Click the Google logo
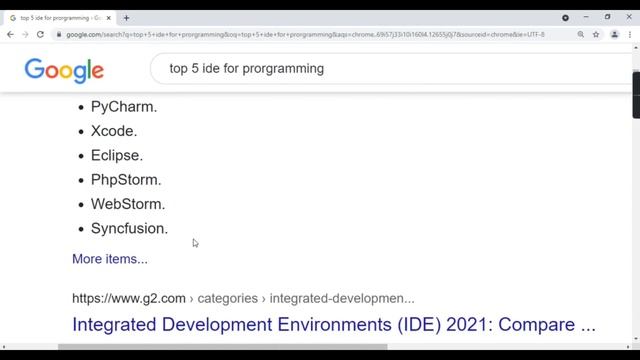The image size is (640, 360). tap(64, 70)
